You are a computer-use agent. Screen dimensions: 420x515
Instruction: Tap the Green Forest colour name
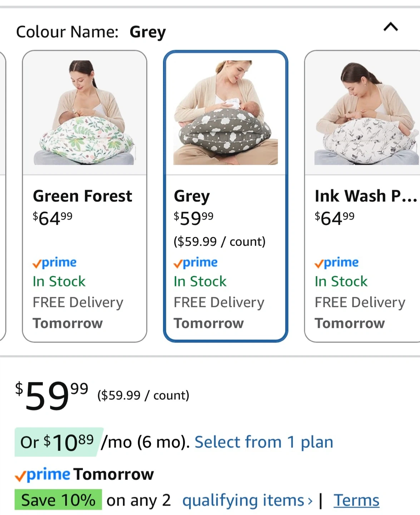[82, 196]
